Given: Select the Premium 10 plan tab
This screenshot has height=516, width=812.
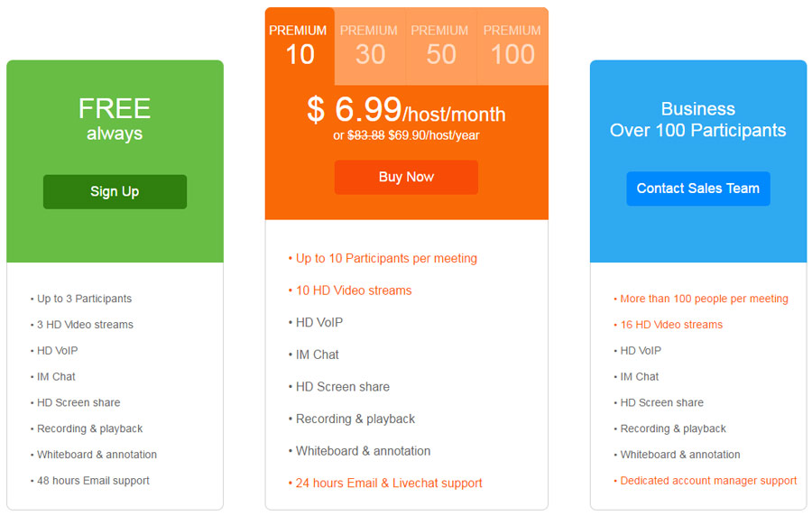Looking at the screenshot, I should click(x=300, y=46).
